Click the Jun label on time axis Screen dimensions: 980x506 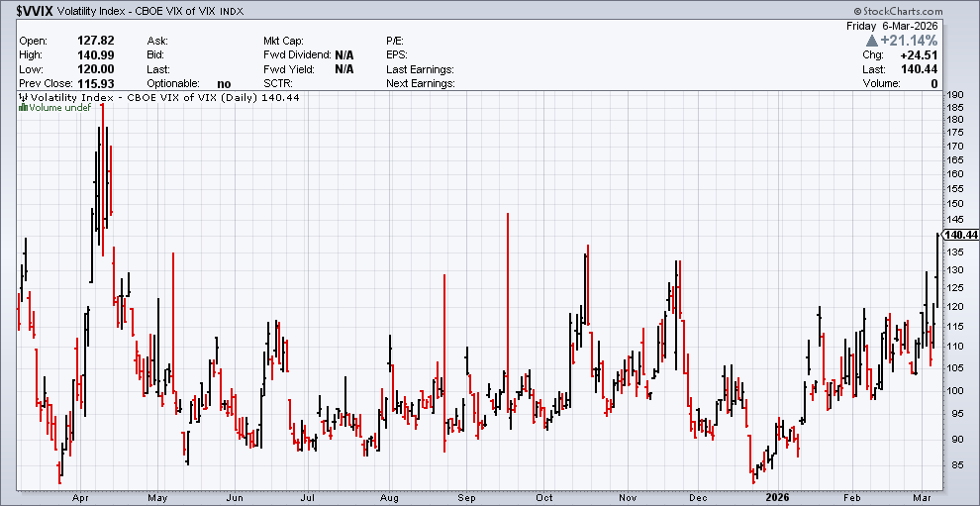click(x=235, y=498)
